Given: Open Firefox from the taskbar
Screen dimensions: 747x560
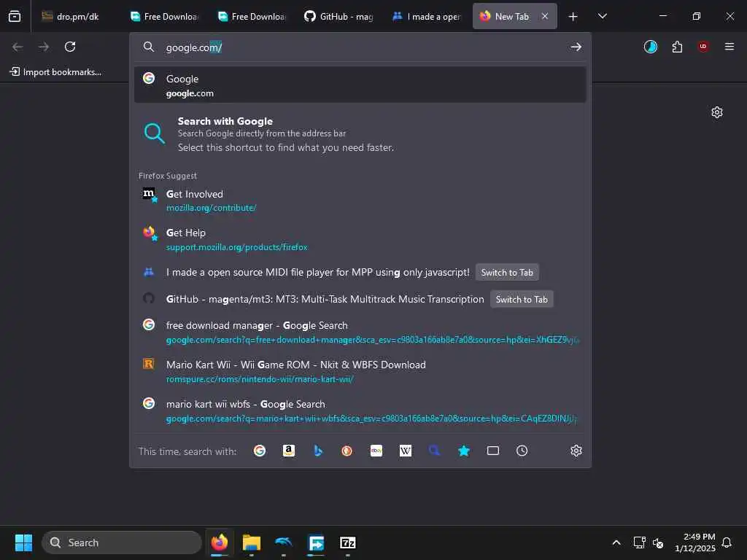Looking at the screenshot, I should click(220, 542).
